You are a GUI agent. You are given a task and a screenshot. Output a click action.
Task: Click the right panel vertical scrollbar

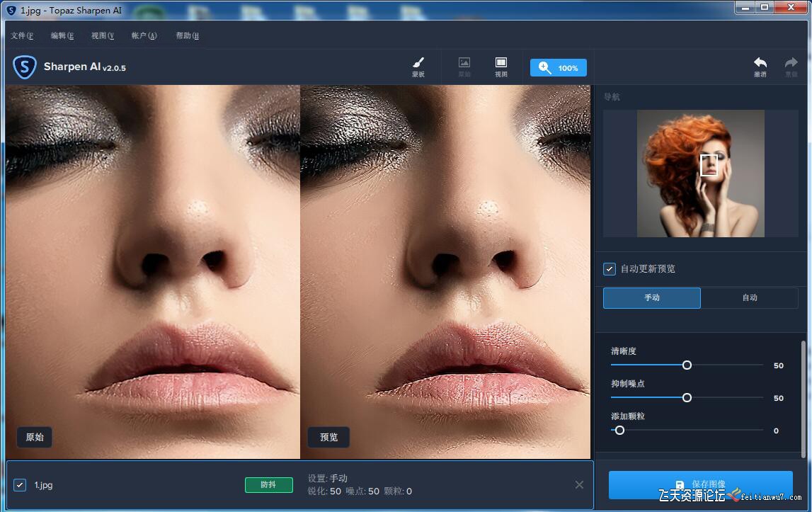coord(804,399)
